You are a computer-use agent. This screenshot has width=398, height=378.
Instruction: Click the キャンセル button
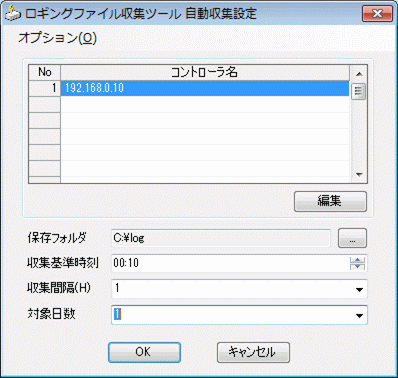[253, 352]
